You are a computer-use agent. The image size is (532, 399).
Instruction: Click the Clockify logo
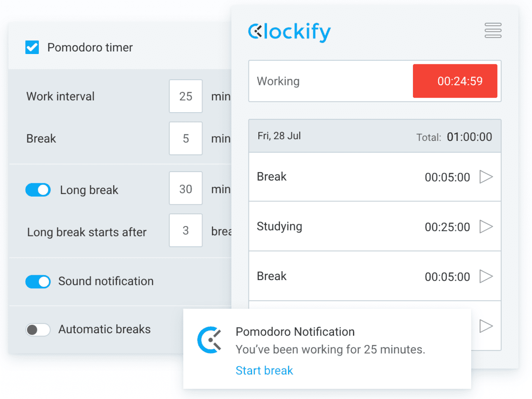pyautogui.click(x=289, y=32)
